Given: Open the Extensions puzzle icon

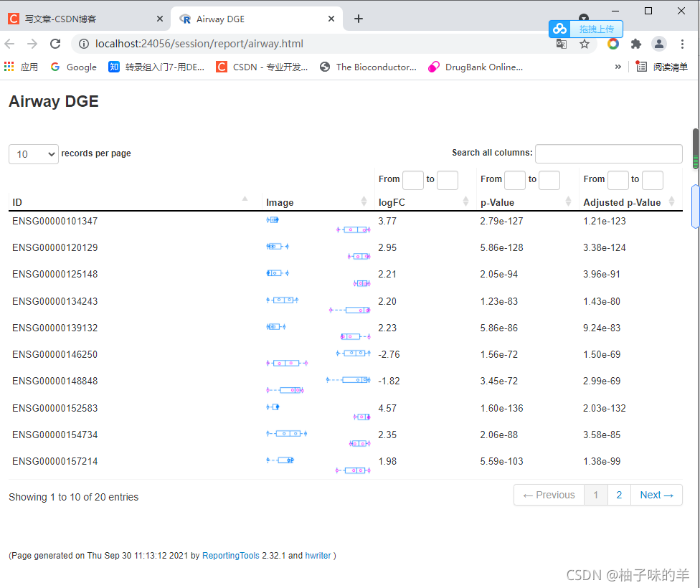Looking at the screenshot, I should pos(637,43).
